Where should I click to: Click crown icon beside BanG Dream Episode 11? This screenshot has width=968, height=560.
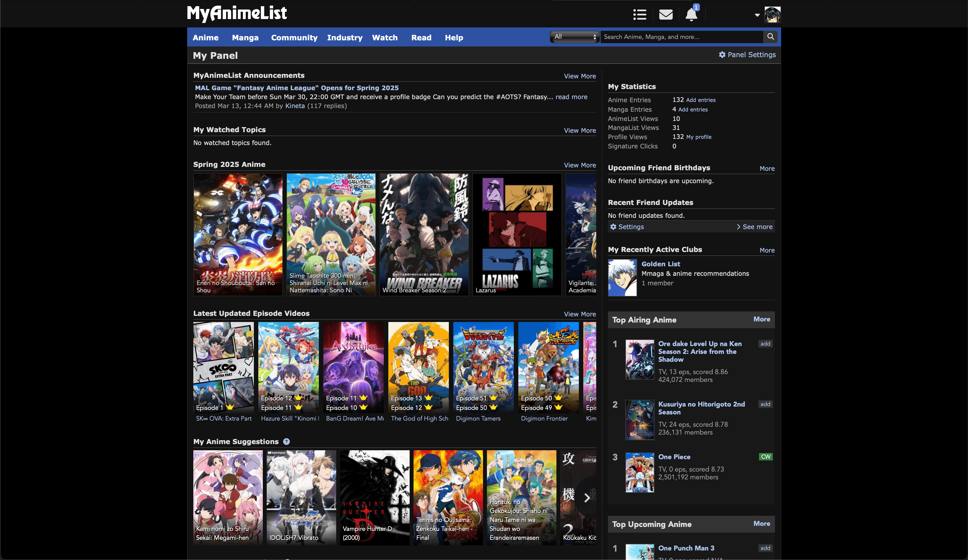pyautogui.click(x=363, y=398)
